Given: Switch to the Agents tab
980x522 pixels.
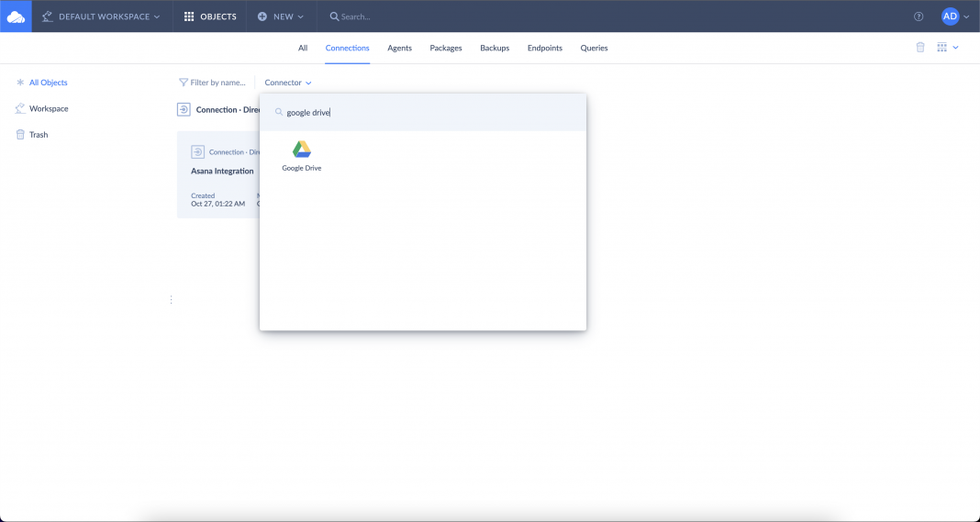Looking at the screenshot, I should (399, 48).
